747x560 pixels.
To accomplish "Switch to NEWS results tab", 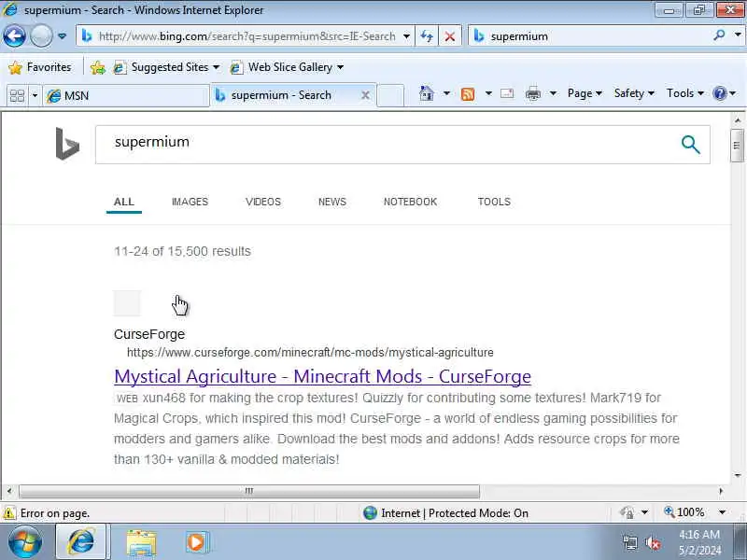I will (x=332, y=202).
